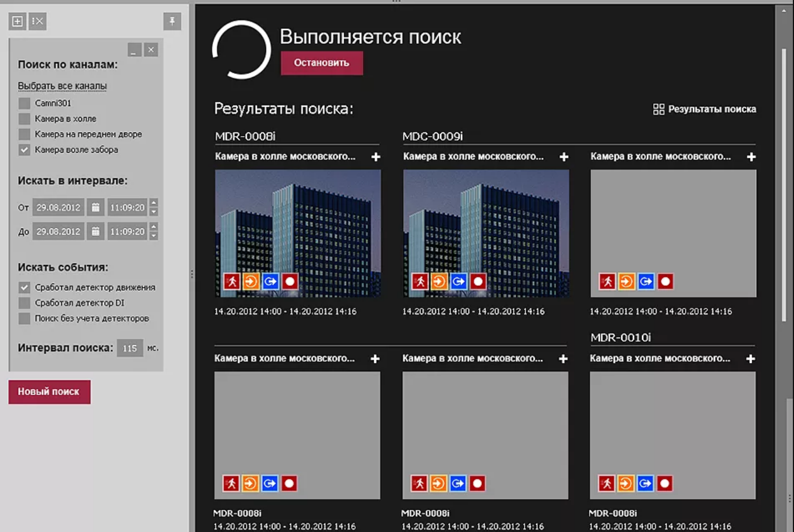Increase the До time with up arrow
This screenshot has height=532, width=794.
[154, 226]
